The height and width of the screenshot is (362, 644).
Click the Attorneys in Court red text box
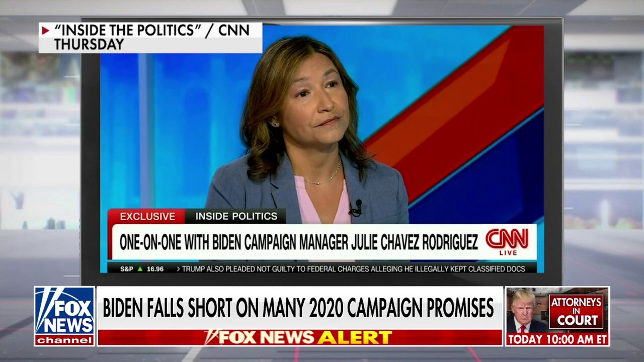(x=576, y=312)
